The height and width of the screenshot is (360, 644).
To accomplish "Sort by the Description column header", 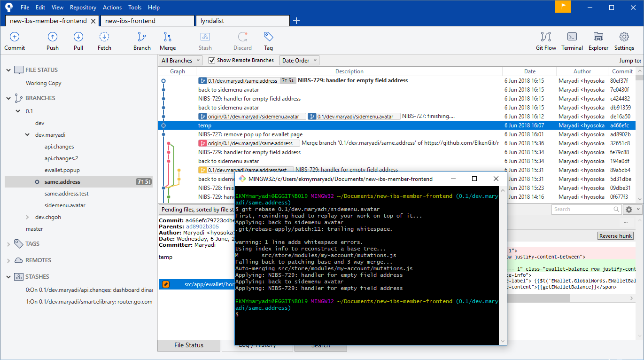I will (x=349, y=71).
